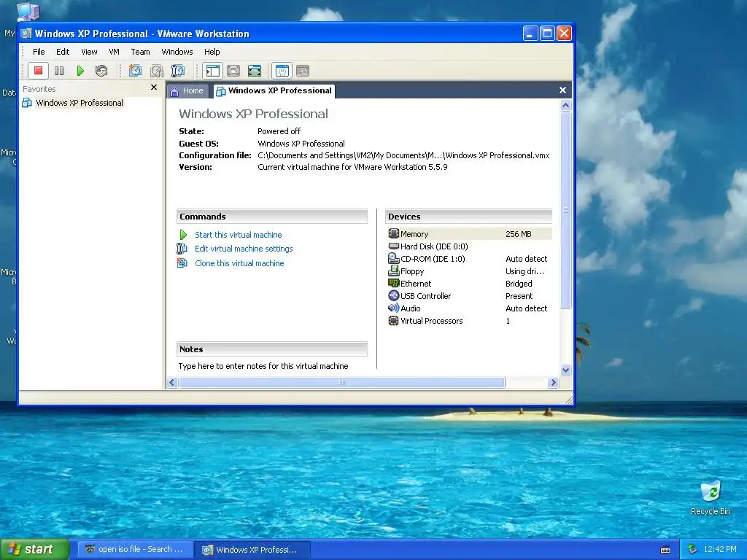Click the Revert to Snapshot toolbar icon
This screenshot has width=747, height=560.
[157, 71]
